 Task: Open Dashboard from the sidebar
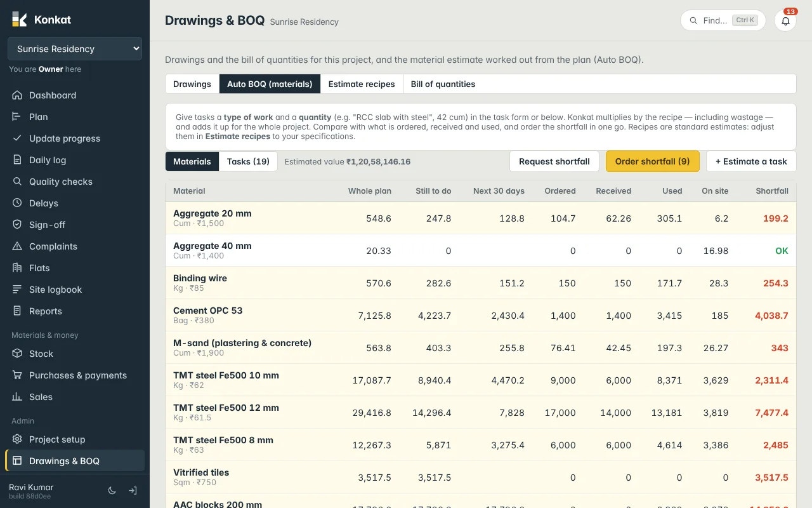pyautogui.click(x=75, y=95)
